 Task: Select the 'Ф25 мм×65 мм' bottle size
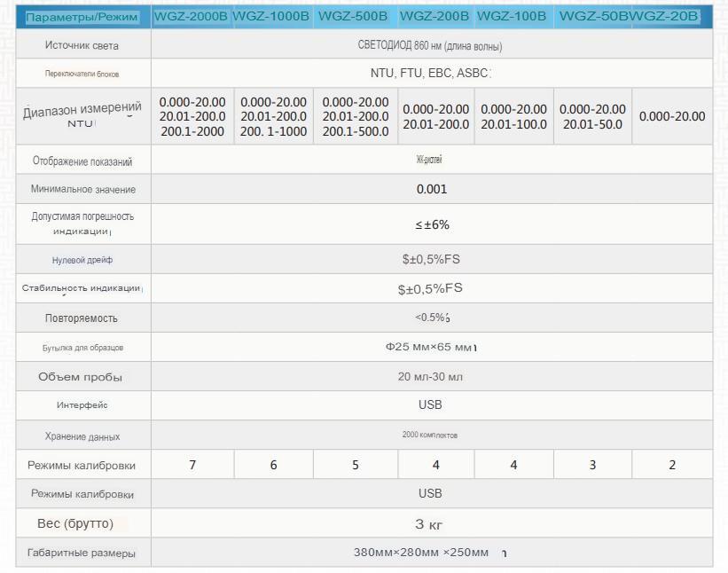429,347
